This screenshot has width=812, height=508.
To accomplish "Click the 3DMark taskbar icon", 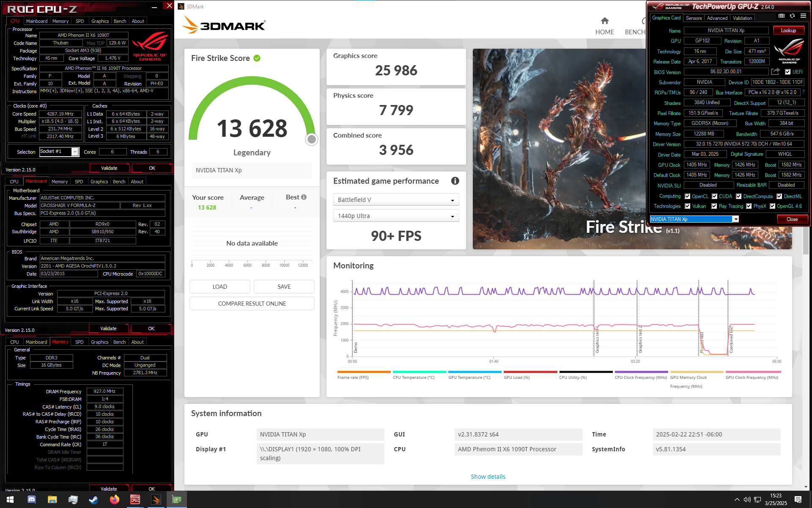I will (x=156, y=500).
